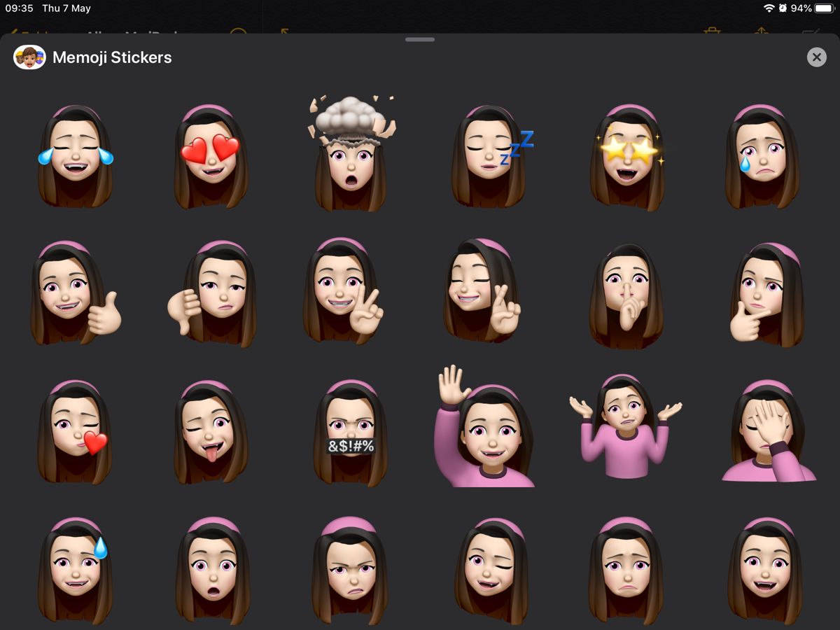
Task: Select the thumbs down Memoji sticker
Action: coord(211,293)
